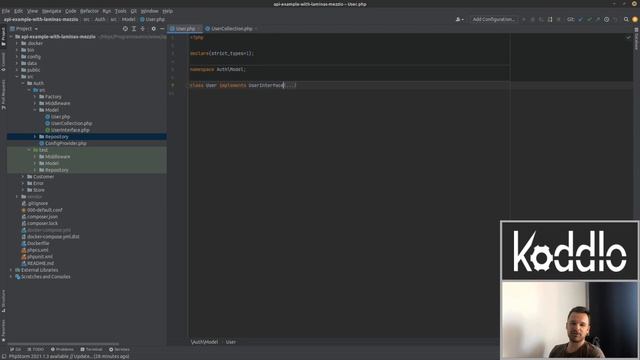Viewport: 640px width, 360px height.
Task: Select Dockerfile in project tree
Action: pyautogui.click(x=38, y=243)
